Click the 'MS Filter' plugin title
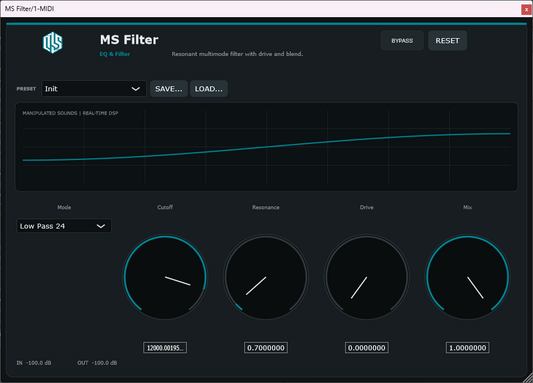 pyautogui.click(x=129, y=40)
